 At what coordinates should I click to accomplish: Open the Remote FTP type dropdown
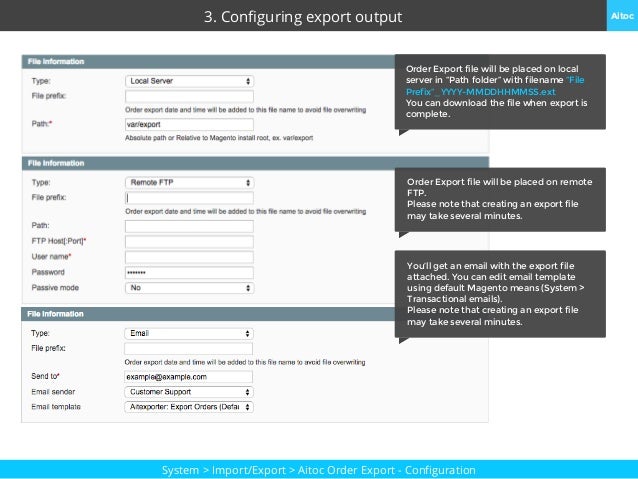189,183
